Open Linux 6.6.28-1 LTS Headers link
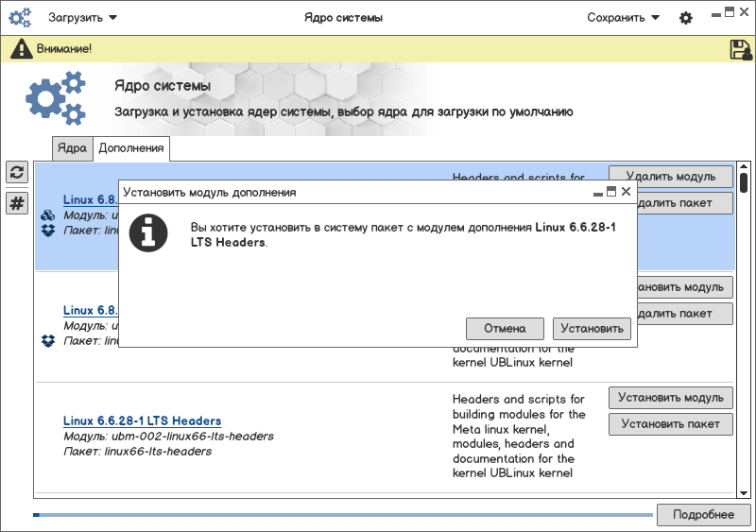Screen dimensions: 756x532 [x=143, y=420]
